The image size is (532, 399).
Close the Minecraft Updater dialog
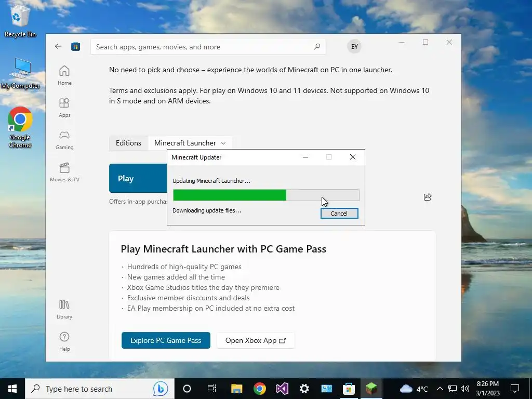[353, 157]
